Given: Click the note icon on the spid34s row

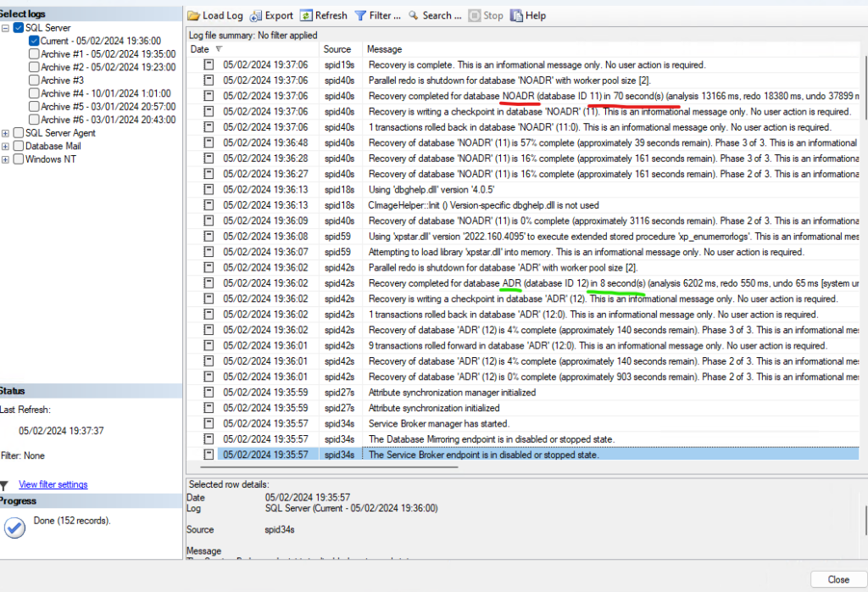Looking at the screenshot, I should [208, 455].
